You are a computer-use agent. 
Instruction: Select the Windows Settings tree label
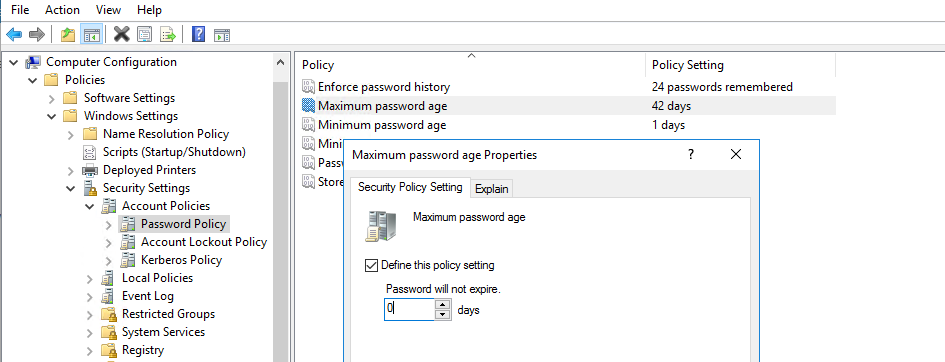pyautogui.click(x=131, y=116)
